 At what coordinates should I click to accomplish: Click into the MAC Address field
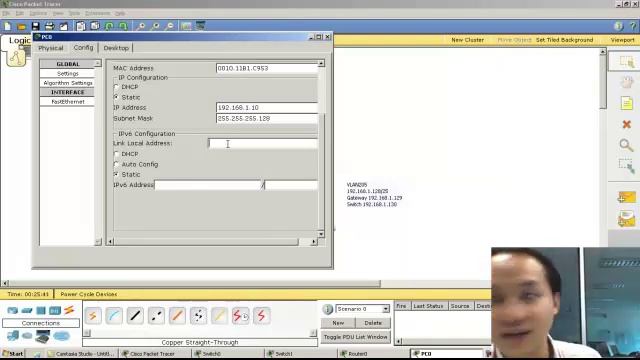click(x=267, y=68)
